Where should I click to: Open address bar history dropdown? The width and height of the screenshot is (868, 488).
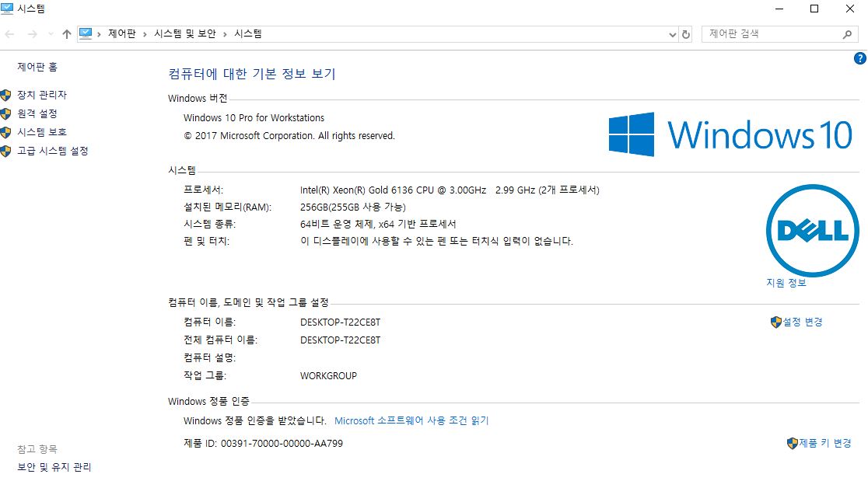tap(673, 34)
